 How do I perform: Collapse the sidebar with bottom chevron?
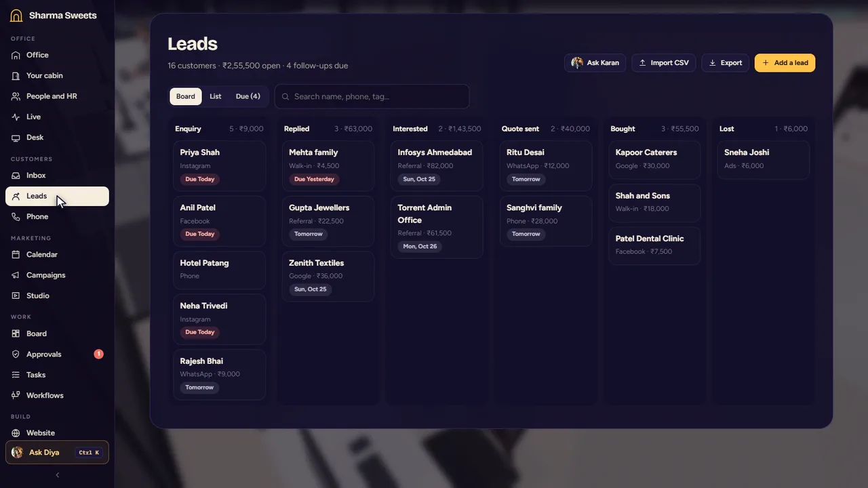[x=57, y=475]
